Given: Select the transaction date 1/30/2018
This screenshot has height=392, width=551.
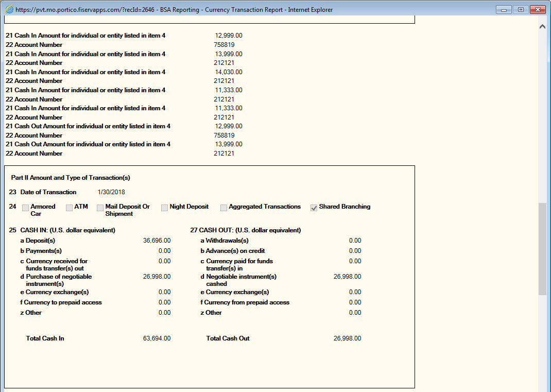Looking at the screenshot, I should (x=111, y=192).
